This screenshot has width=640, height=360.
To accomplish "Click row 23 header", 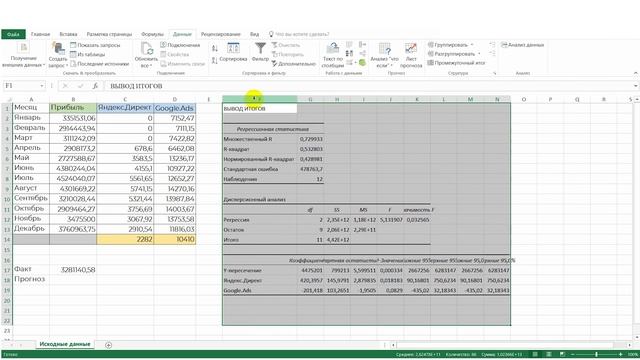I will [x=7, y=331].
